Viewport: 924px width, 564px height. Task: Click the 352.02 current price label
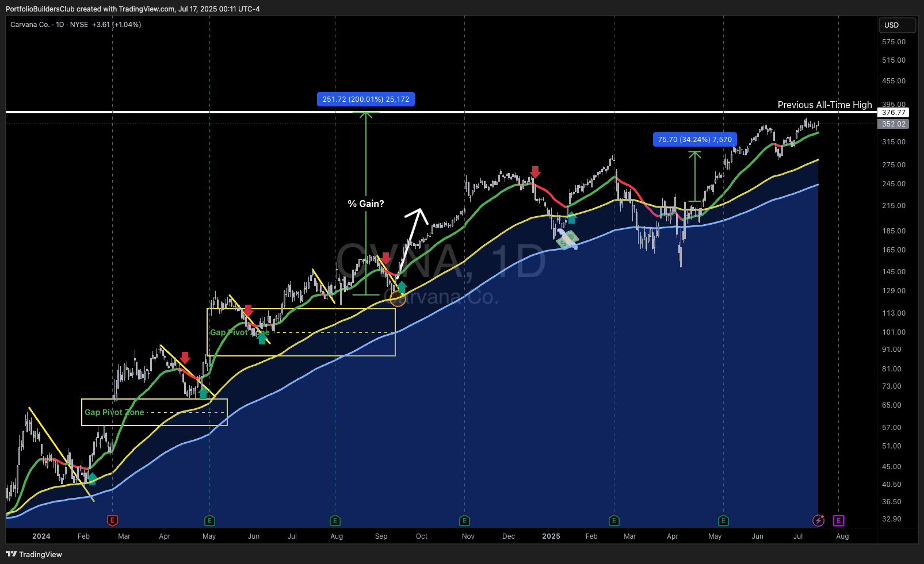(894, 124)
